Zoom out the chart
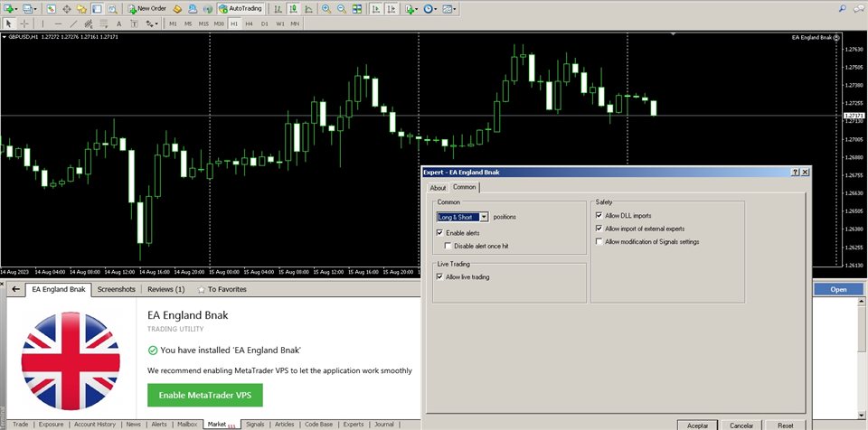 click(x=342, y=9)
